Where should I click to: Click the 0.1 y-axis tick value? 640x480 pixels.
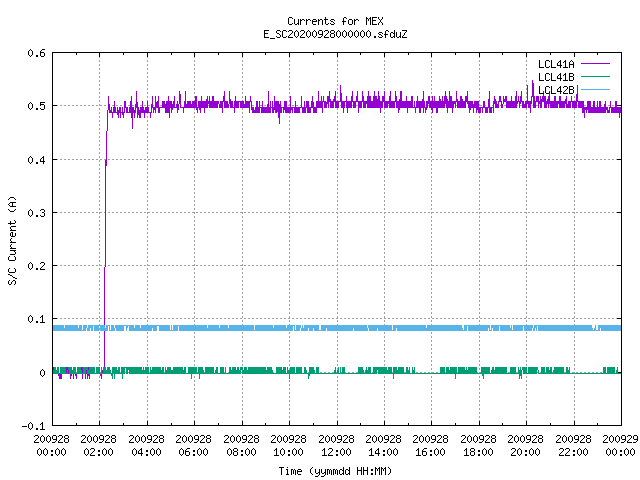[36, 319]
